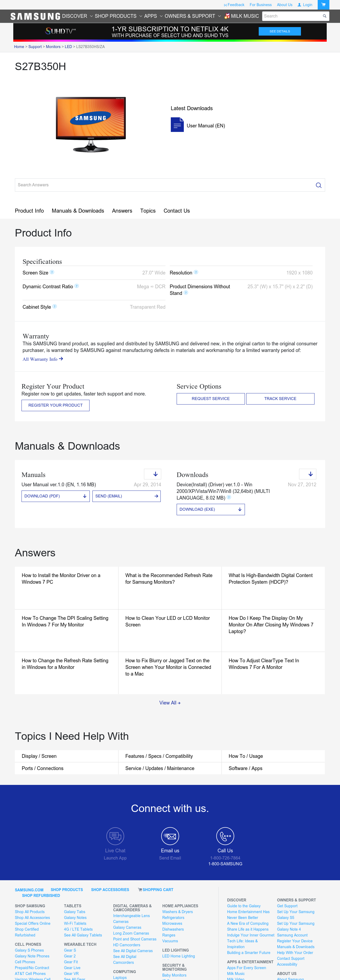Screen dimensions: 340x980
Task: Select the Software / Apps topic
Action: [273, 768]
